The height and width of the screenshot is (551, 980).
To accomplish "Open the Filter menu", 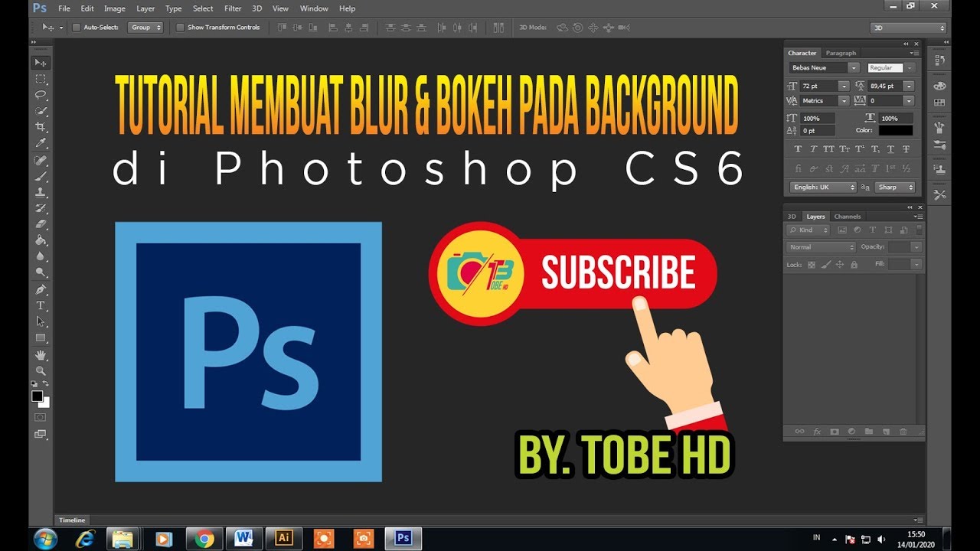I will click(233, 8).
